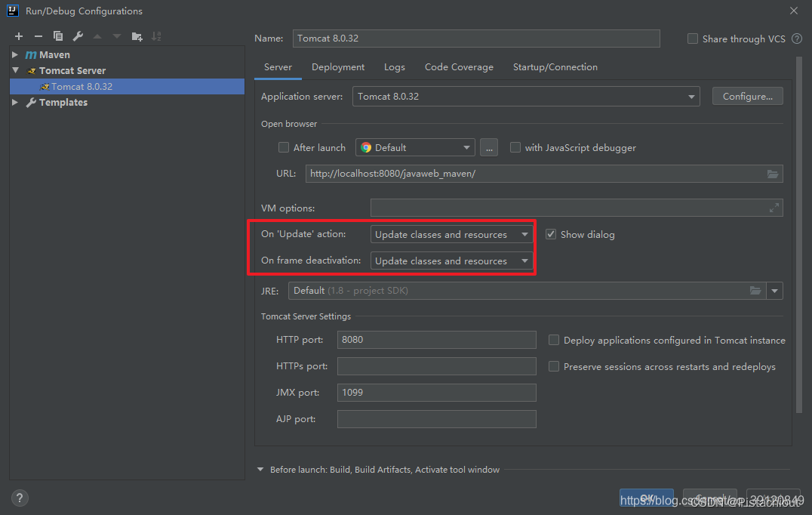Expand the Maven tree node arrow
This screenshot has height=515, width=812.
pos(15,54)
